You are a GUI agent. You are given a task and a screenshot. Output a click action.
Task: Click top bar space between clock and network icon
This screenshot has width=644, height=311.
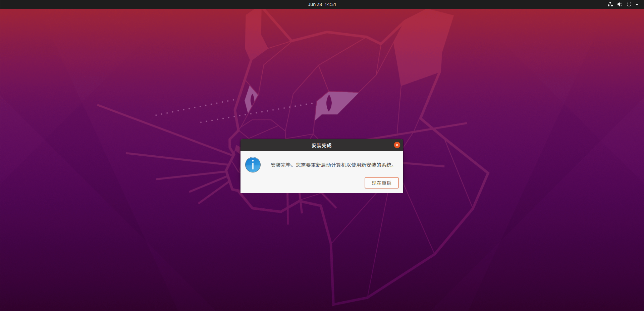click(470, 4)
